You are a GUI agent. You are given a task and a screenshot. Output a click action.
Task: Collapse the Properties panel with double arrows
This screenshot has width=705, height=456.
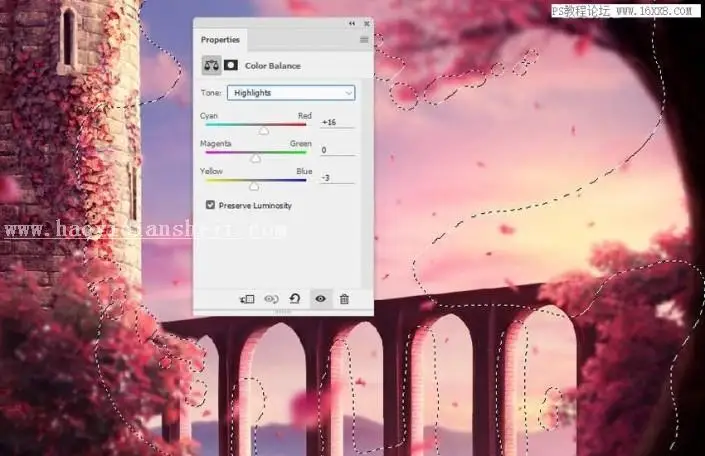pyautogui.click(x=352, y=23)
